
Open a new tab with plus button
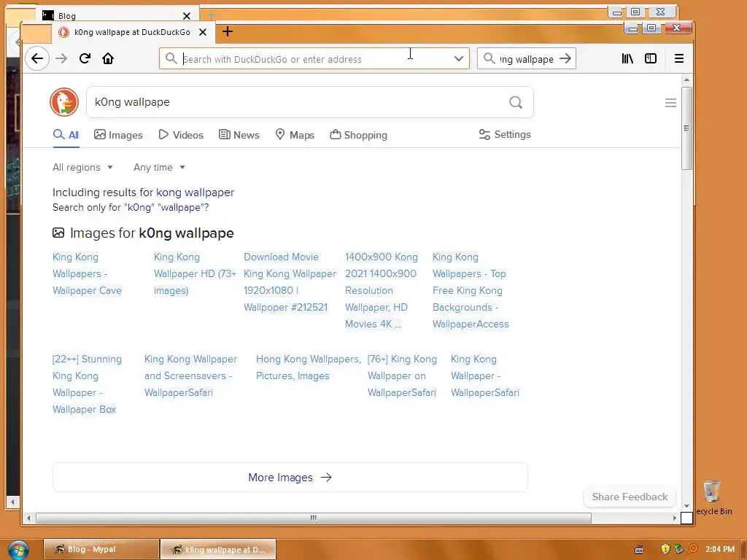click(228, 31)
